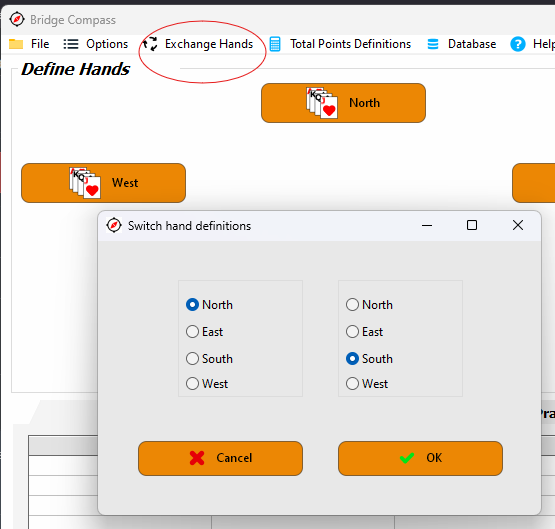Click the cards icon on North button
The image size is (555, 529).
pos(322,103)
